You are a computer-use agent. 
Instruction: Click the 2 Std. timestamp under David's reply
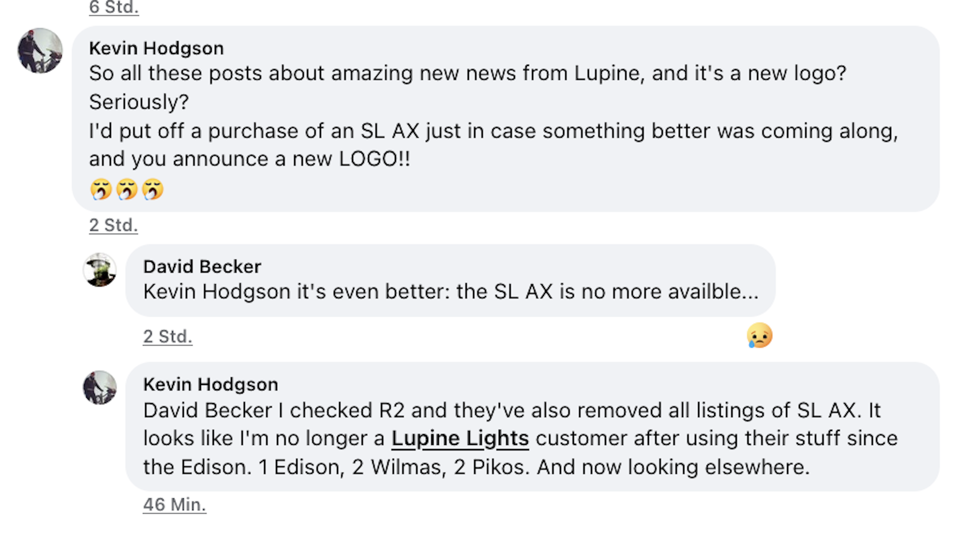(x=167, y=336)
